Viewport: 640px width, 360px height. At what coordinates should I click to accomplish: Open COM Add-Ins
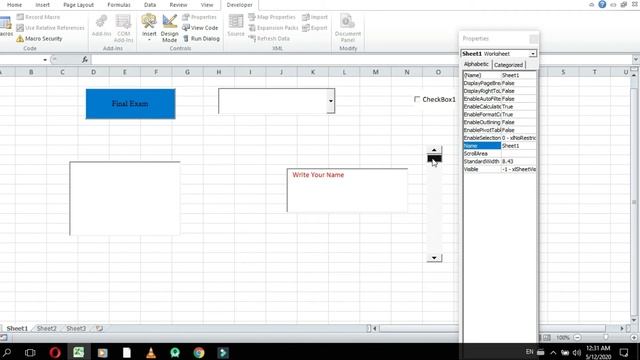(123, 28)
